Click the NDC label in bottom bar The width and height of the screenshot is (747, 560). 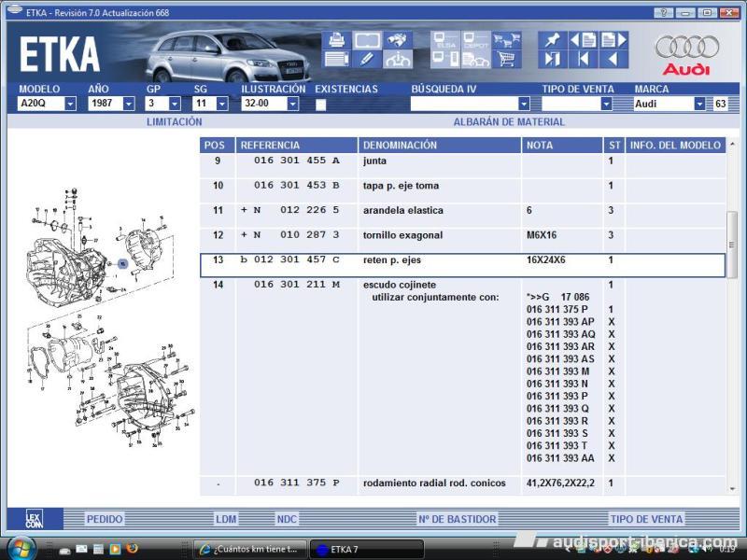coord(287,519)
